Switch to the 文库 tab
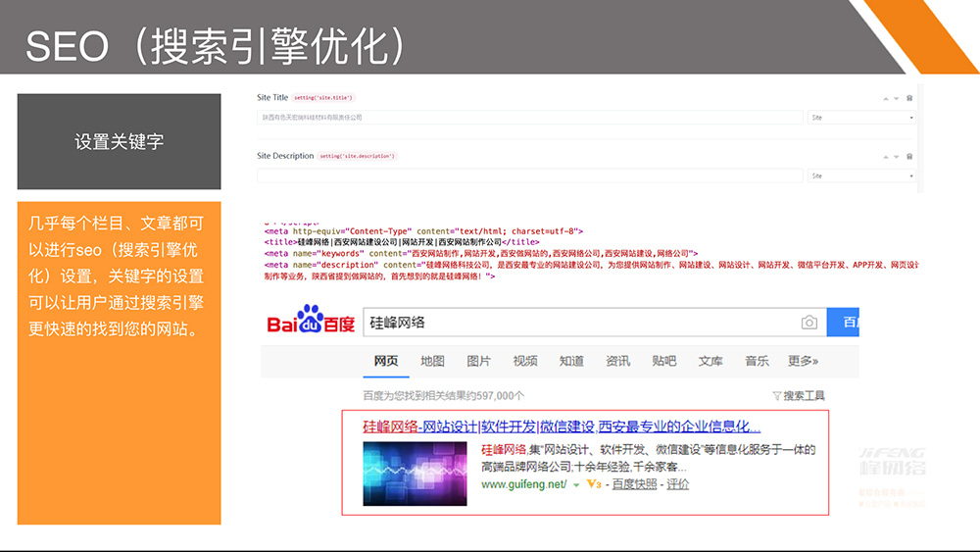The image size is (980, 552). (710, 362)
